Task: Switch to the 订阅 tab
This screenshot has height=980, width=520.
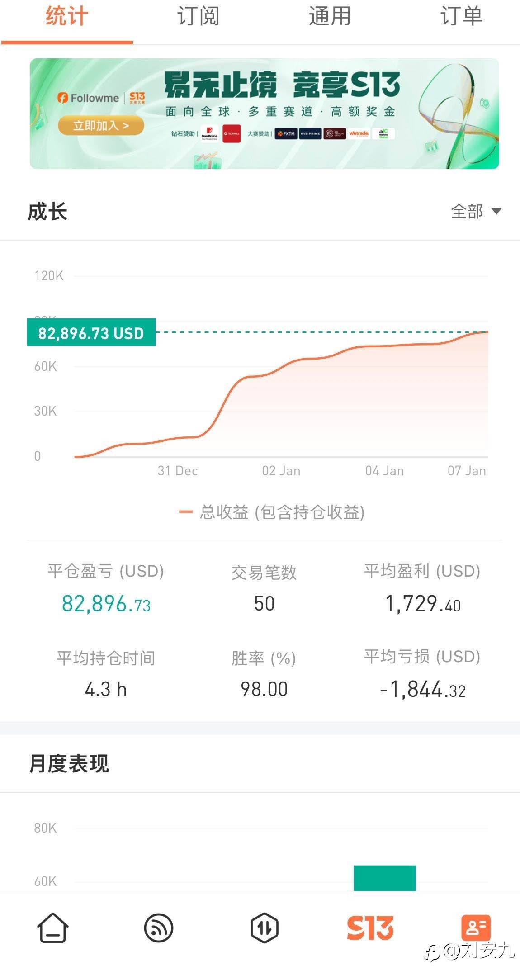Action: (x=198, y=17)
